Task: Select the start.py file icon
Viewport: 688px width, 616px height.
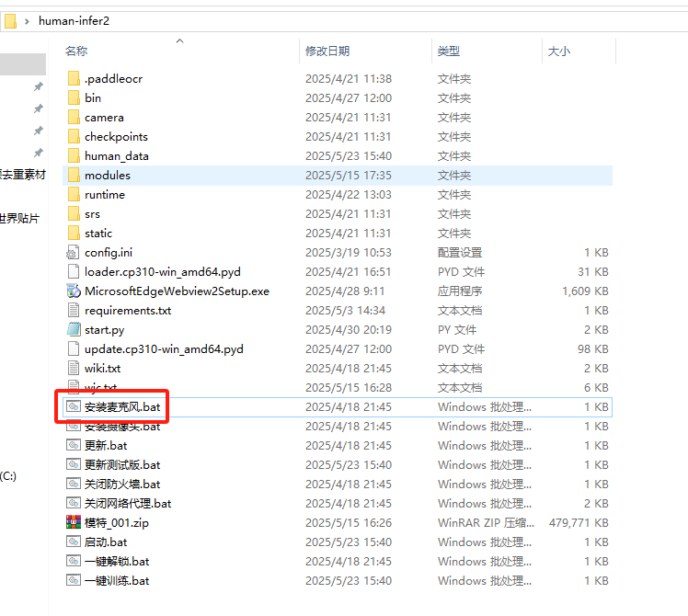Action: point(74,329)
